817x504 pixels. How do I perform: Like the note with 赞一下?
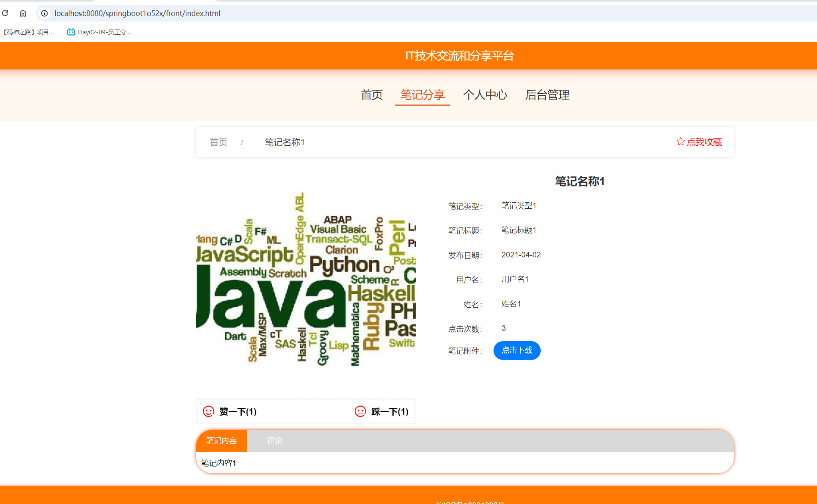pos(238,411)
